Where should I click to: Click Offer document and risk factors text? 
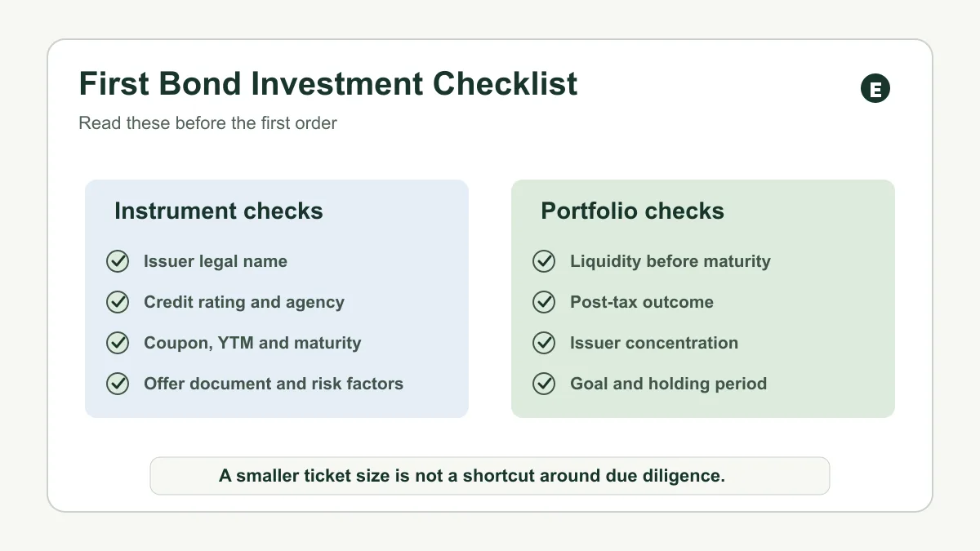[274, 384]
